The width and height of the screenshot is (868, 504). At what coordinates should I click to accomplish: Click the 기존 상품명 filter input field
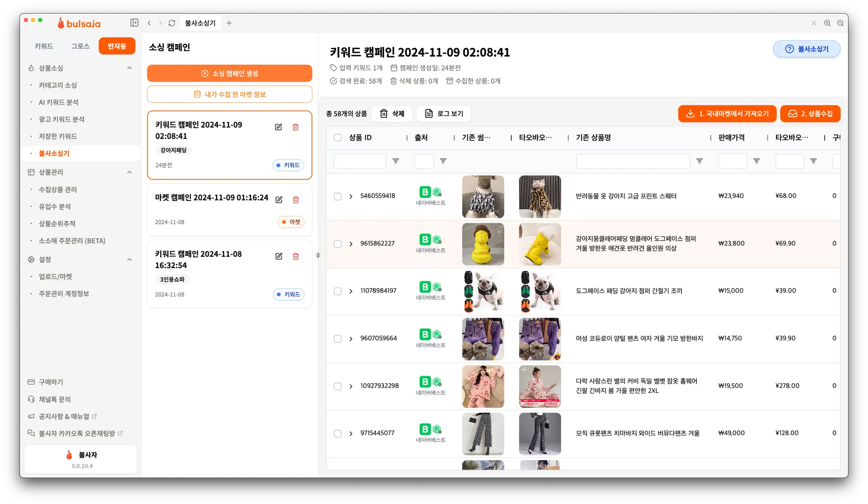633,161
